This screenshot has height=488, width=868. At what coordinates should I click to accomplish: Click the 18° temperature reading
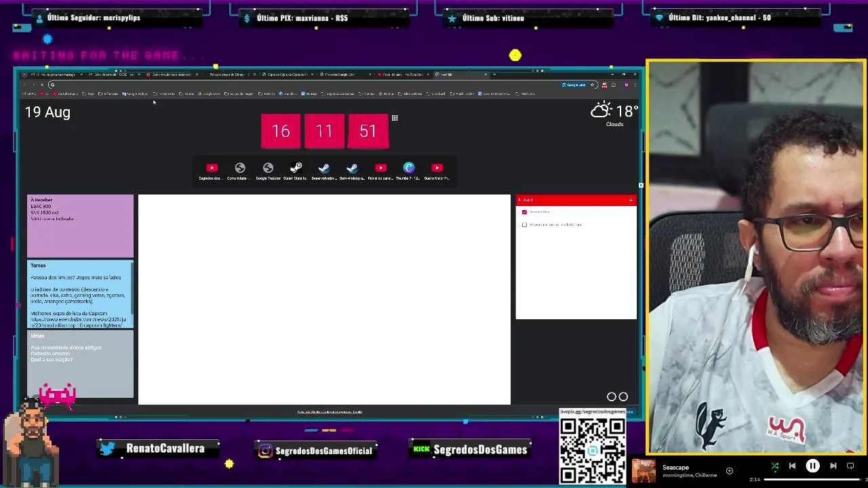627,111
